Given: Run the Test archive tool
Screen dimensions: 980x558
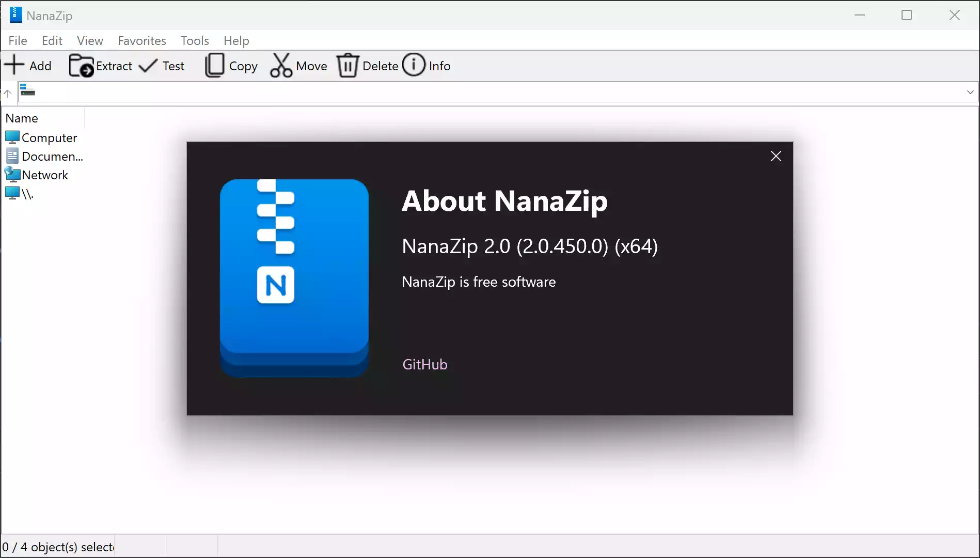Looking at the screenshot, I should (163, 65).
